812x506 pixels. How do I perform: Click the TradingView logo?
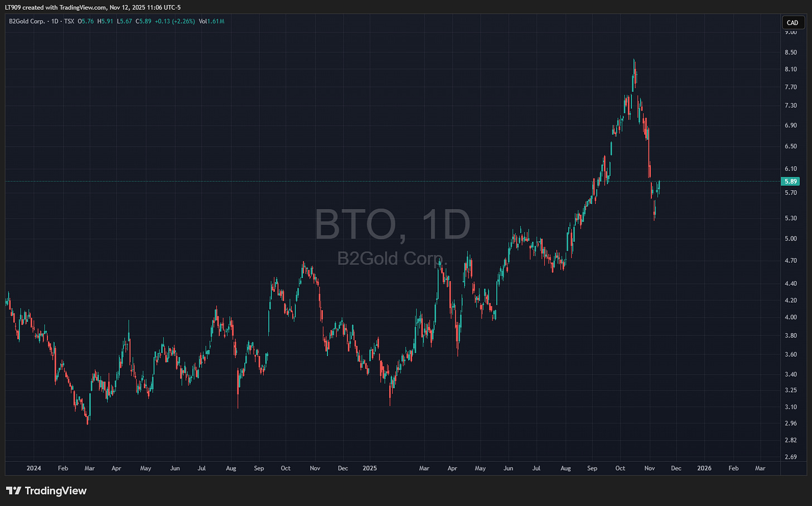click(x=47, y=491)
